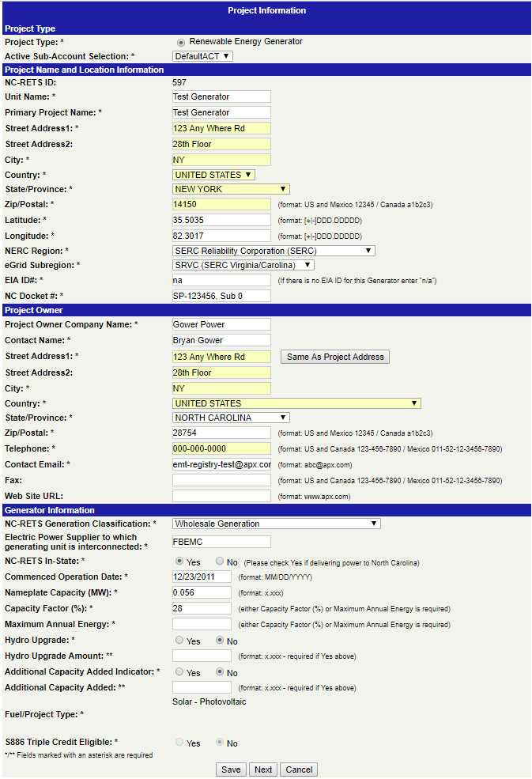Viewport: 532px width, 779px height.
Task: Click the Same As Project Address button
Action: tap(335, 357)
